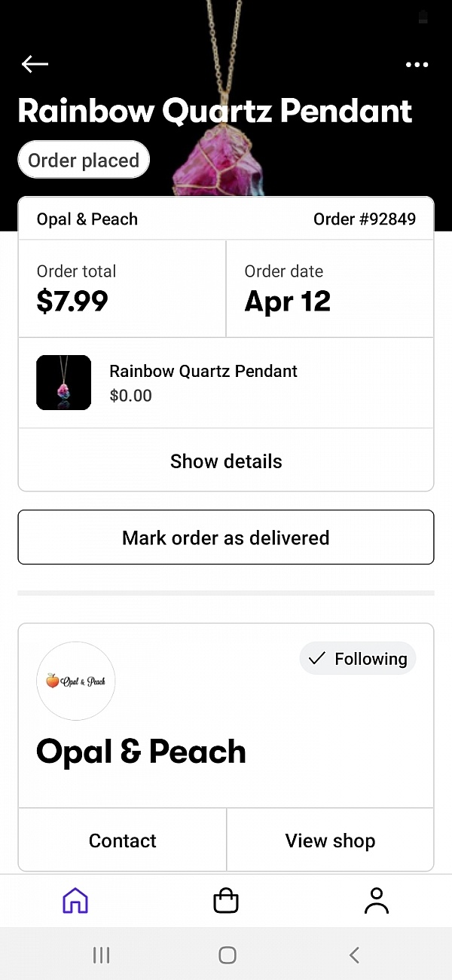Tap the back arrow icon
The height and width of the screenshot is (980, 452).
tap(35, 65)
